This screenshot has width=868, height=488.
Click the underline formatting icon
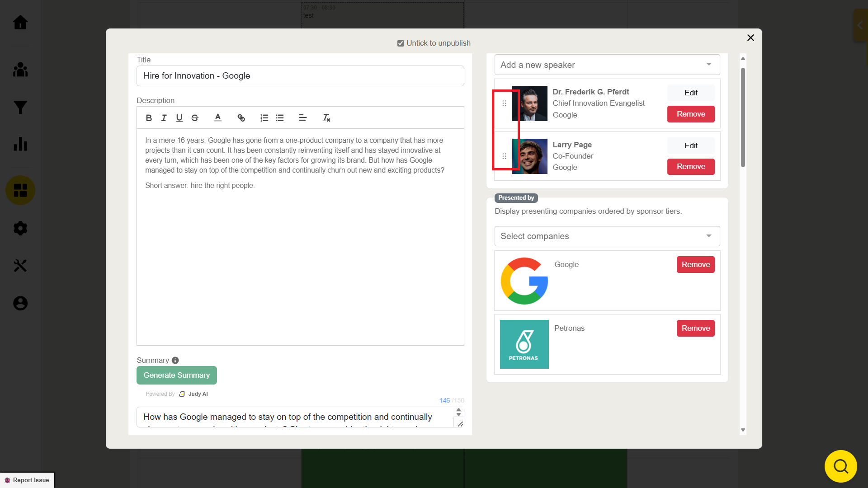(179, 118)
